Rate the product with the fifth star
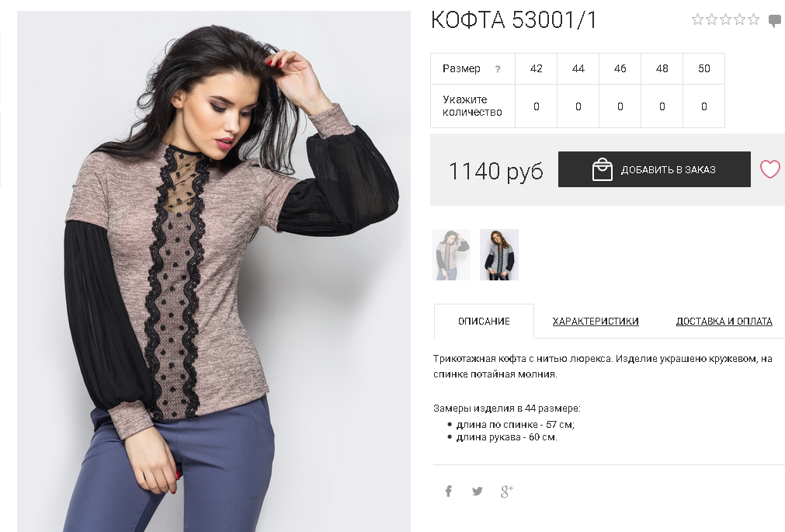 pos(753,19)
